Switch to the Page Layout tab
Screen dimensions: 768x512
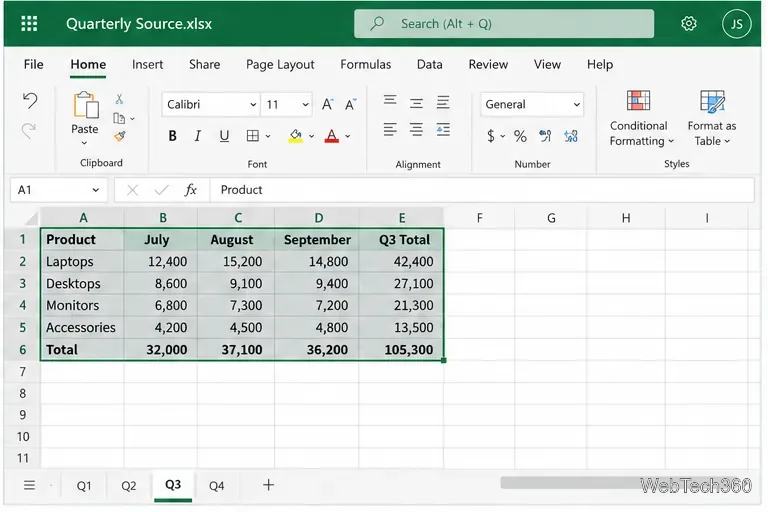[x=280, y=65]
